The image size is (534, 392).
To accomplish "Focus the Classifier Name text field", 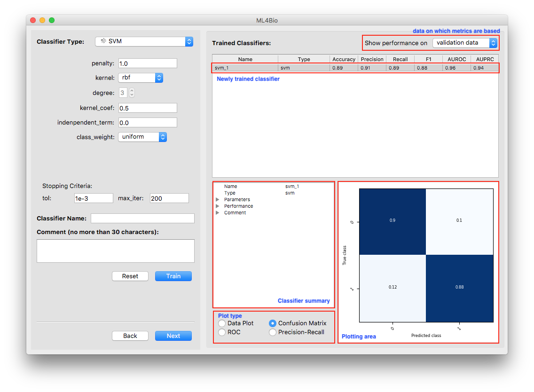I will click(142, 218).
